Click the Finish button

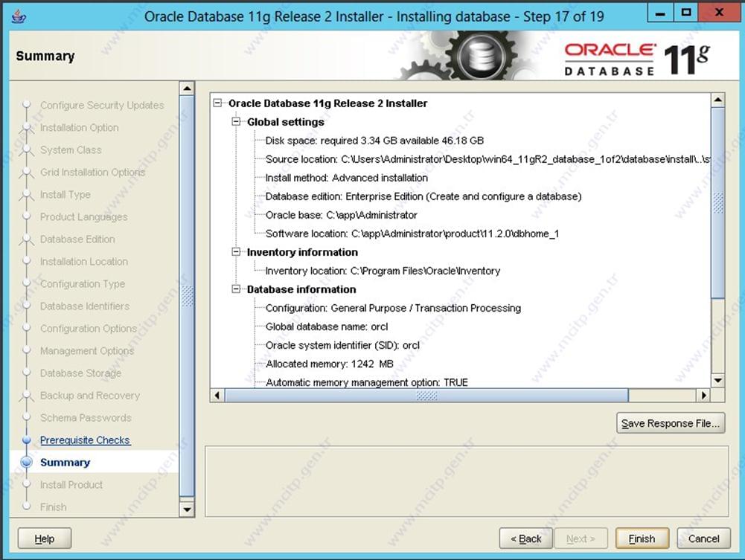[x=642, y=538]
